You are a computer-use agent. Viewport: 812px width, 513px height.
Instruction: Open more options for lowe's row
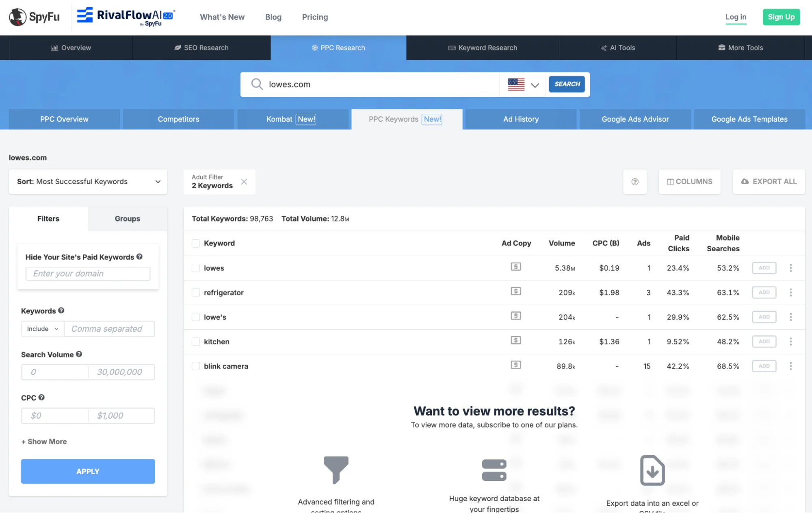click(x=790, y=317)
